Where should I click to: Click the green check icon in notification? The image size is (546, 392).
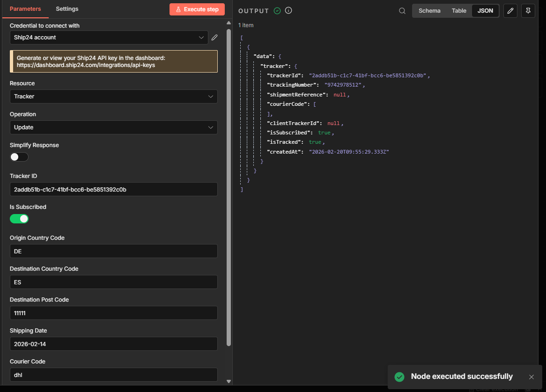point(399,377)
